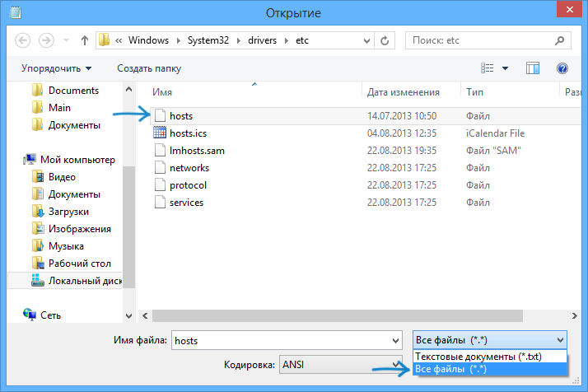Open the Упорядочить menu
This screenshot has height=392, width=588.
point(56,68)
